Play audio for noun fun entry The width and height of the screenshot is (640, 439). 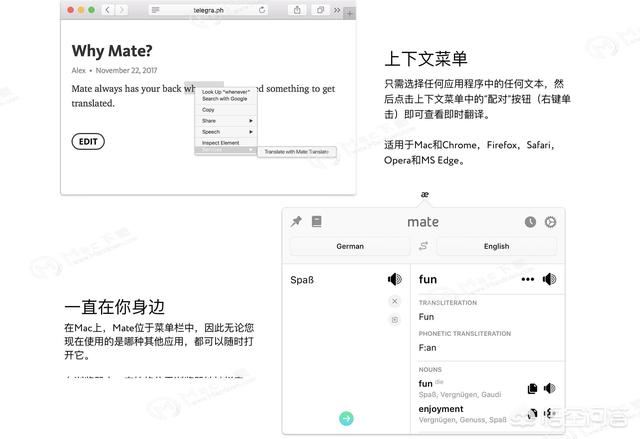[x=549, y=388]
